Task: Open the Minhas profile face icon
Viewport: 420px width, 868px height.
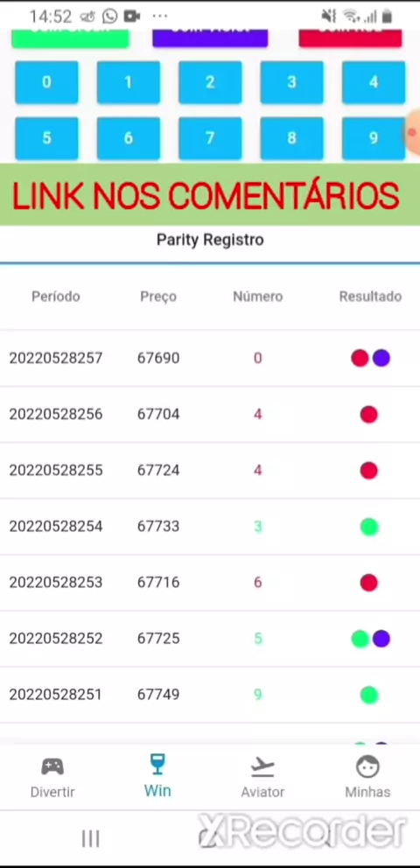Action: [368, 766]
